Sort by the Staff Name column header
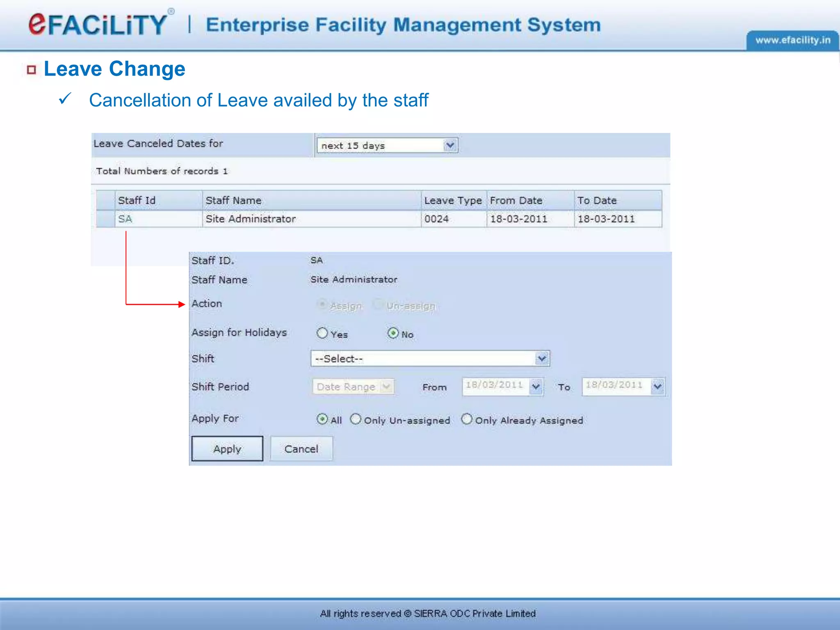This screenshot has width=840, height=630. tap(233, 201)
